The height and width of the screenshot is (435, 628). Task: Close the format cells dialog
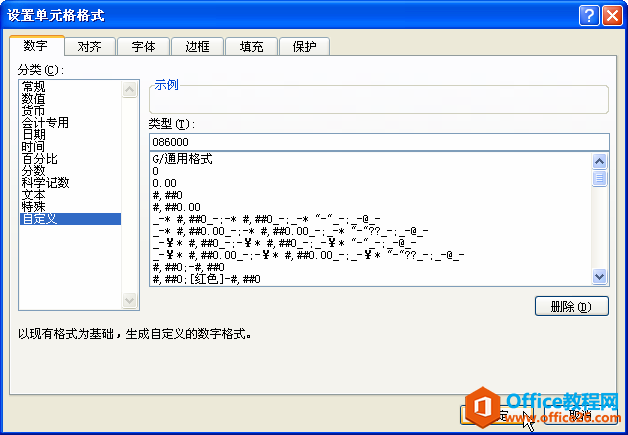[612, 16]
